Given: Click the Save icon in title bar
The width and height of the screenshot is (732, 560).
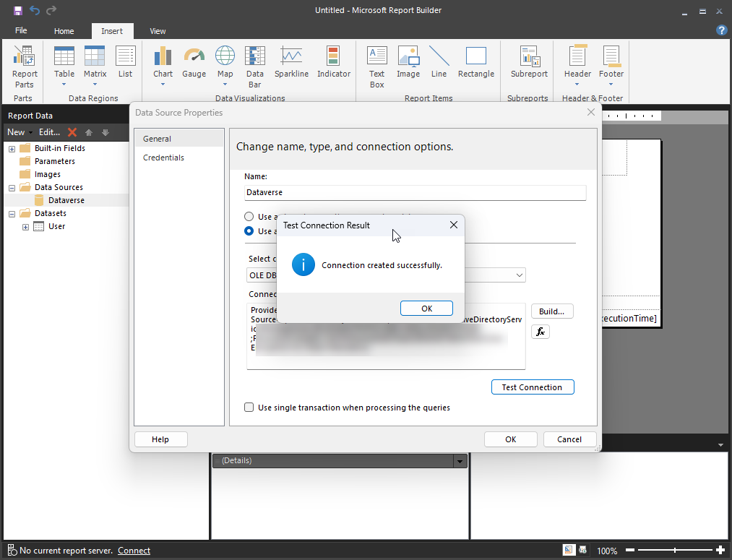Looking at the screenshot, I should (18, 10).
